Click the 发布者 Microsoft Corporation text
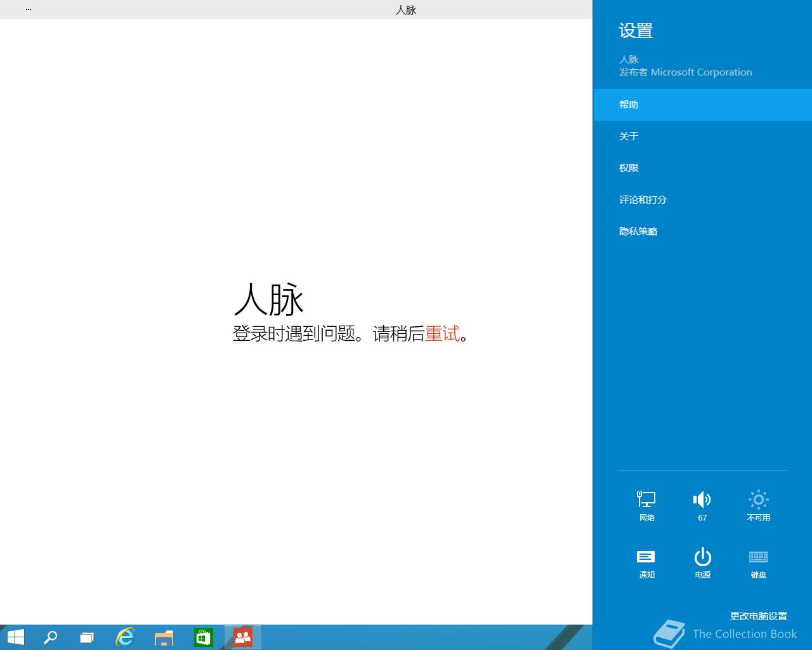The image size is (812, 650). point(686,72)
